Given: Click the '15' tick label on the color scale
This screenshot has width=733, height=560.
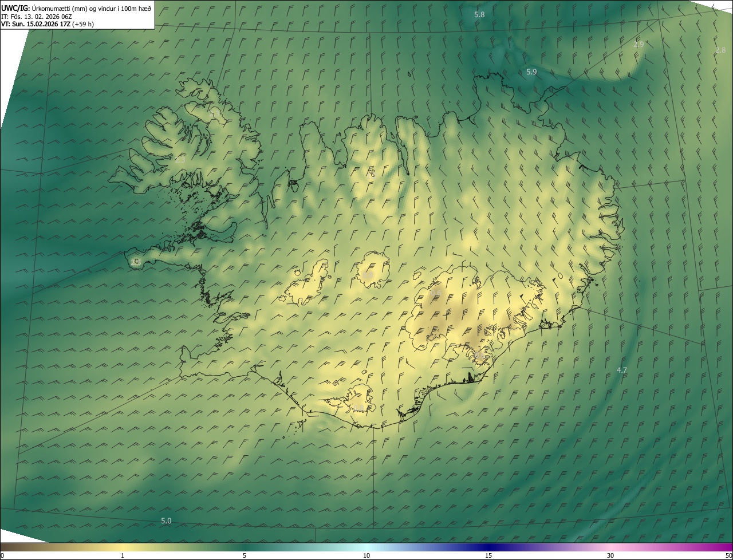Looking at the screenshot, I should point(488,555).
